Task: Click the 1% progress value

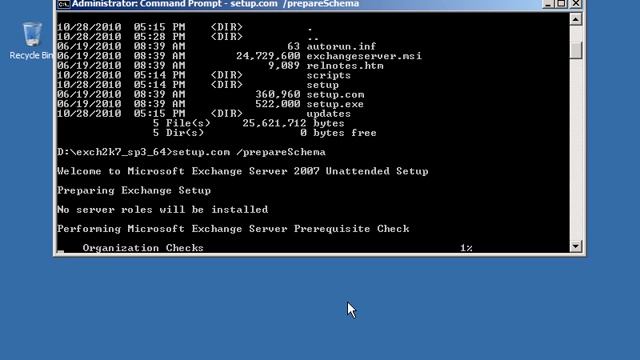Action: click(466, 248)
